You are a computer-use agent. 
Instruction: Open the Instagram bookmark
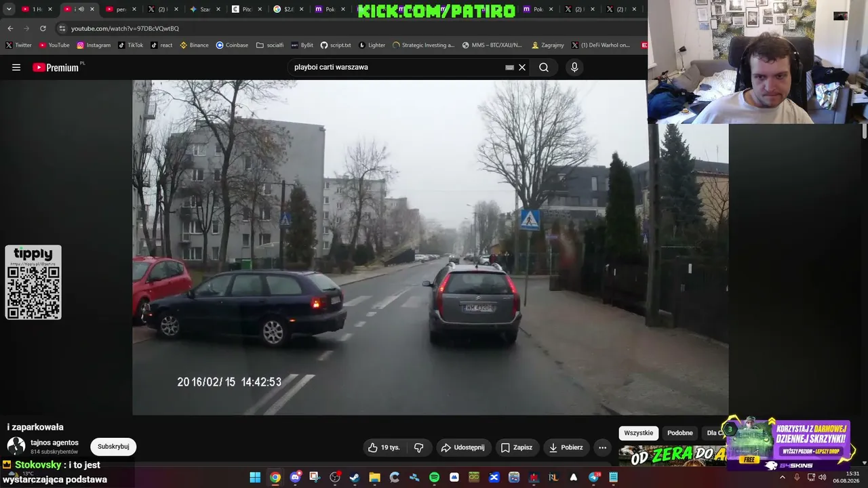click(94, 45)
